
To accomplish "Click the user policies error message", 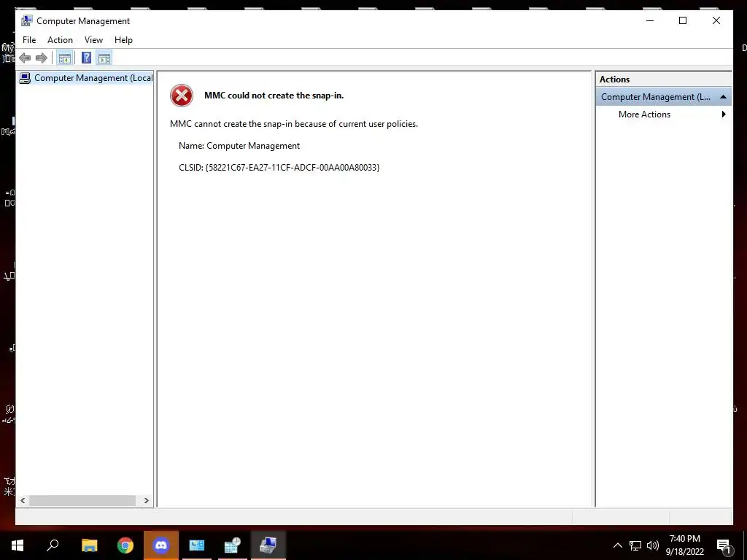I will pyautogui.click(x=294, y=124).
